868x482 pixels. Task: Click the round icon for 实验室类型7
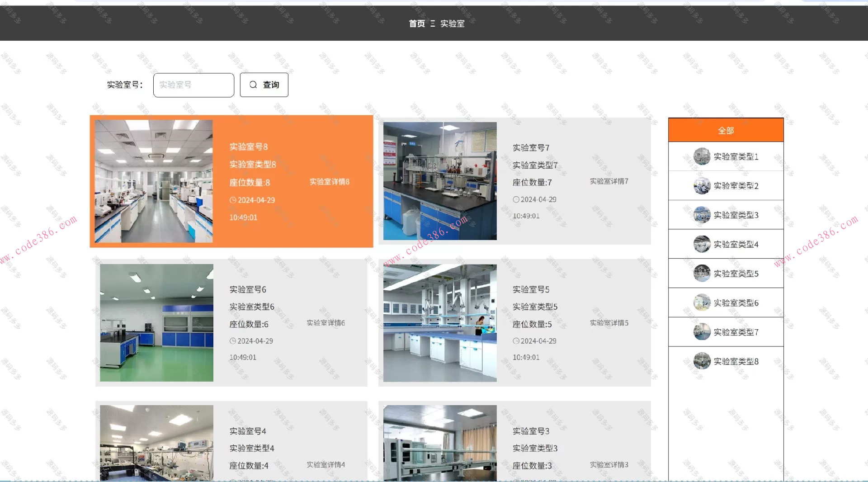(x=702, y=332)
